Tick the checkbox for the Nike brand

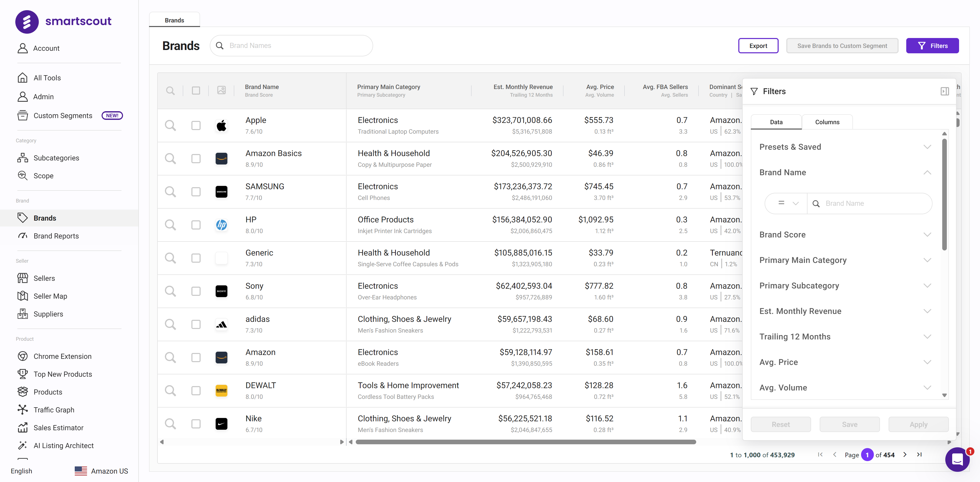(x=195, y=424)
